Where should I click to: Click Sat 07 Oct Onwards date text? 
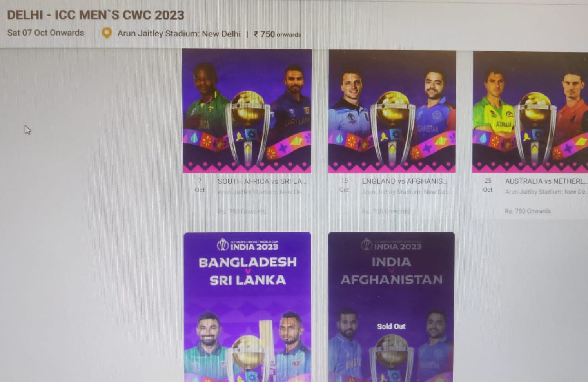click(45, 33)
